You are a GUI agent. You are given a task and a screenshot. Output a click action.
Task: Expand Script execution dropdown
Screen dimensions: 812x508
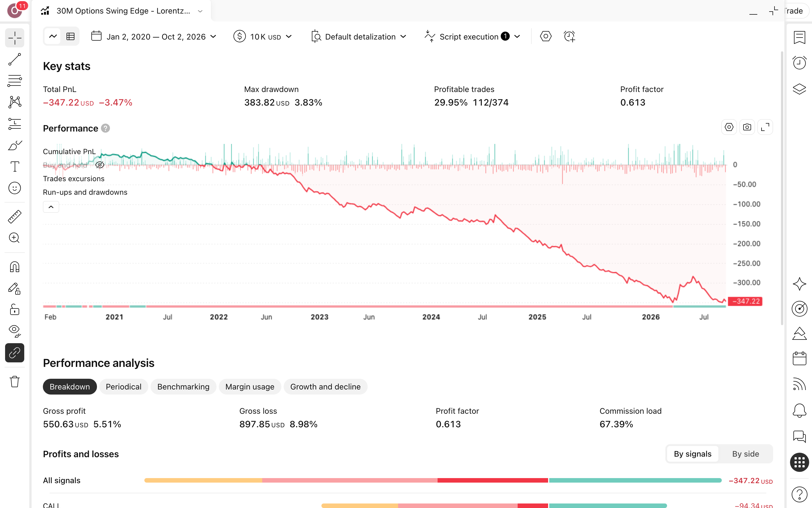473,37
